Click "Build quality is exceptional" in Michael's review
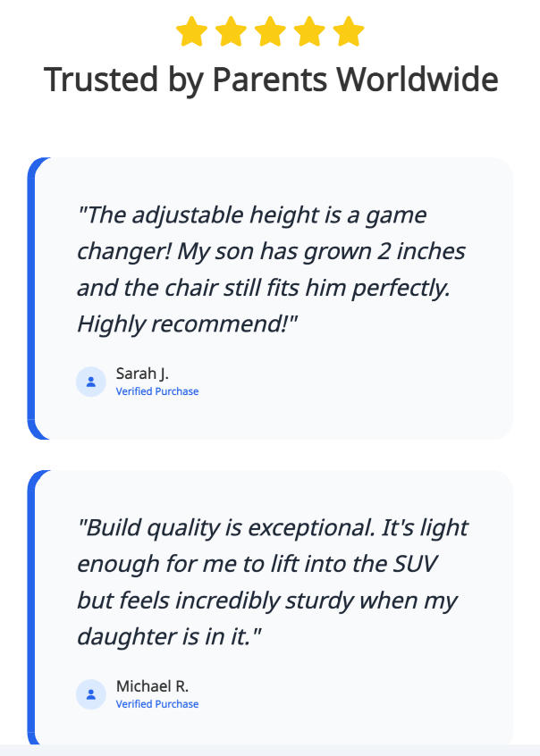Screen dimensions: 540x756 coord(224,528)
